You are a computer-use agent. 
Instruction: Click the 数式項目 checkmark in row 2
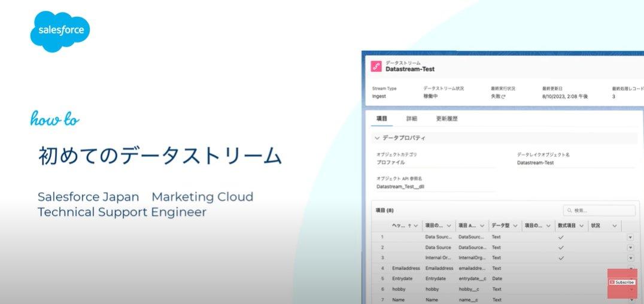pyautogui.click(x=561, y=248)
